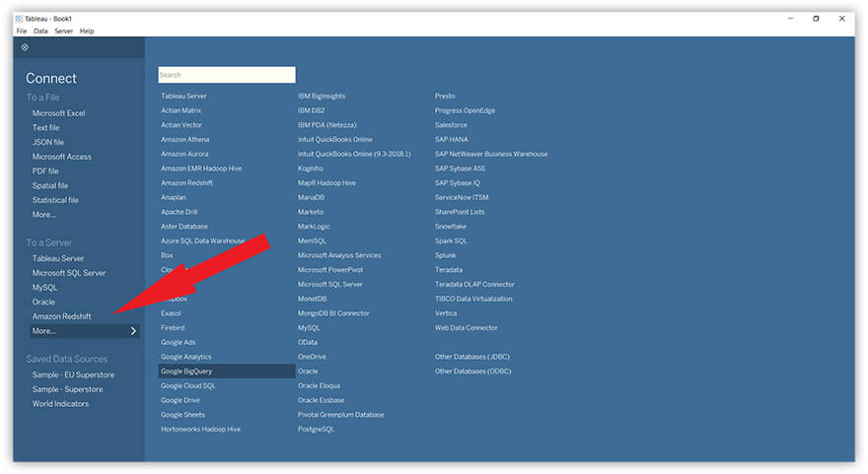868x474 pixels.
Task: Select Amazon EMR Hadoop Hive
Action: pos(201,169)
